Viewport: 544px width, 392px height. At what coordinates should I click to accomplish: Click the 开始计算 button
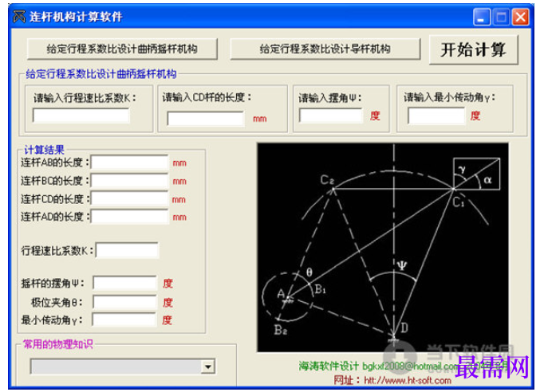pos(474,49)
